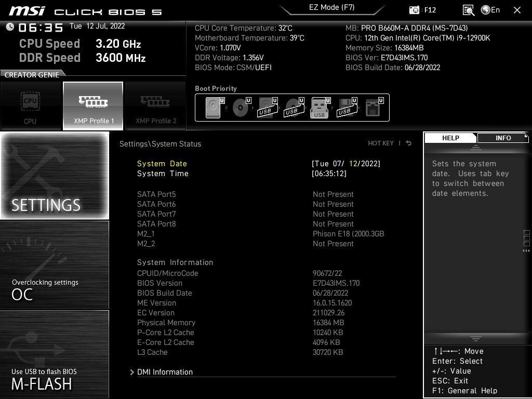Toggle the CPU Creator Genie button
This screenshot has height=399, width=532.
[31, 106]
